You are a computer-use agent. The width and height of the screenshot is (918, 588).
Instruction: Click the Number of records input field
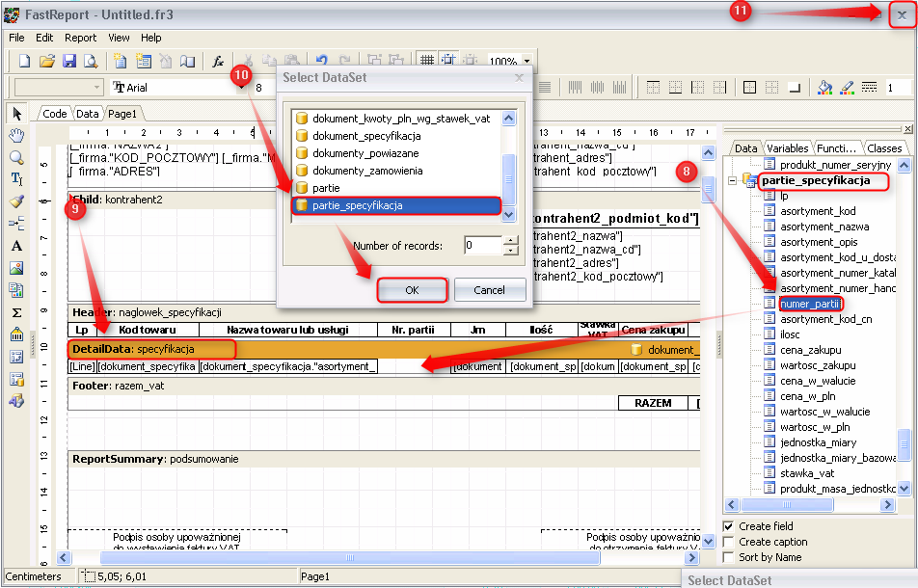[x=482, y=246]
